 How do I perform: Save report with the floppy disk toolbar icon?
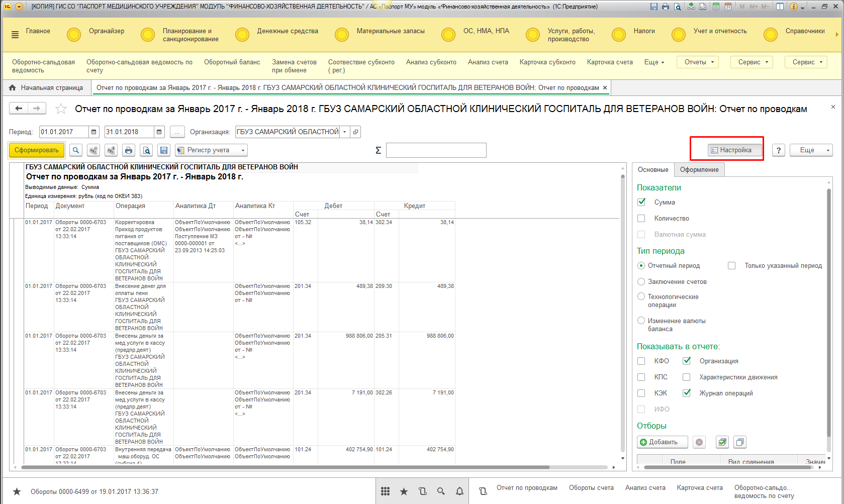coord(163,150)
